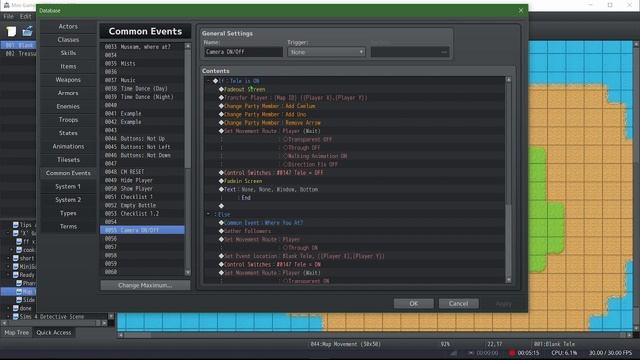Click the Contents scroll-up arrow
Image resolution: width=640 pixels, height=360 pixels.
tap(509, 80)
